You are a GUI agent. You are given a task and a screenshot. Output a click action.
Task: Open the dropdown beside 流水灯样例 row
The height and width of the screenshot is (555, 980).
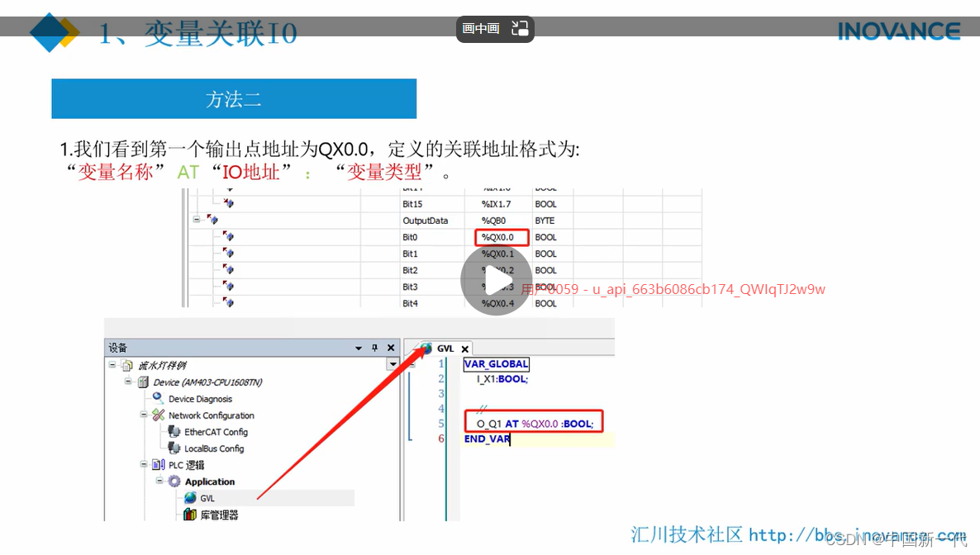(393, 364)
